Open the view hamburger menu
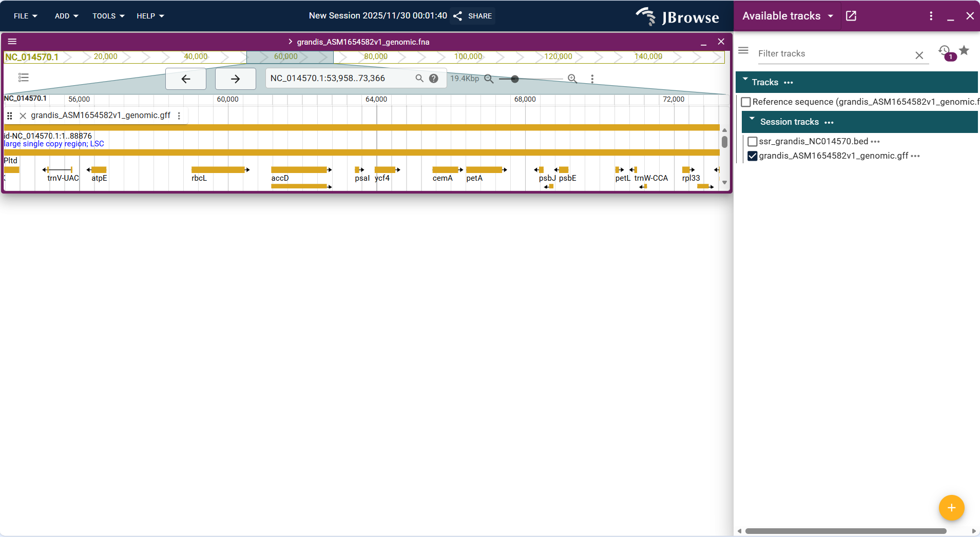980x537 pixels. 13,41
